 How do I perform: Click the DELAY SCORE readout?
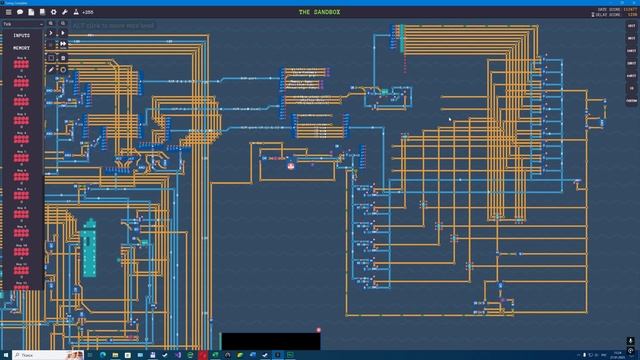pyautogui.click(x=614, y=15)
